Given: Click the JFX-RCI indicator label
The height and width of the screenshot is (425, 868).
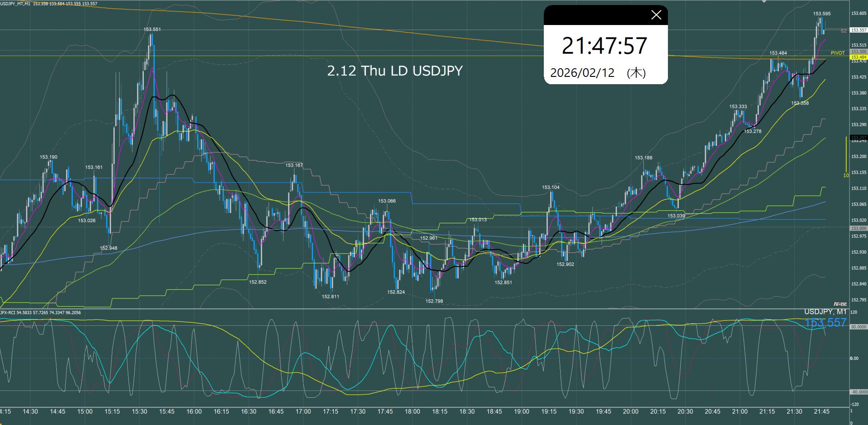Looking at the screenshot, I should (x=8, y=313).
